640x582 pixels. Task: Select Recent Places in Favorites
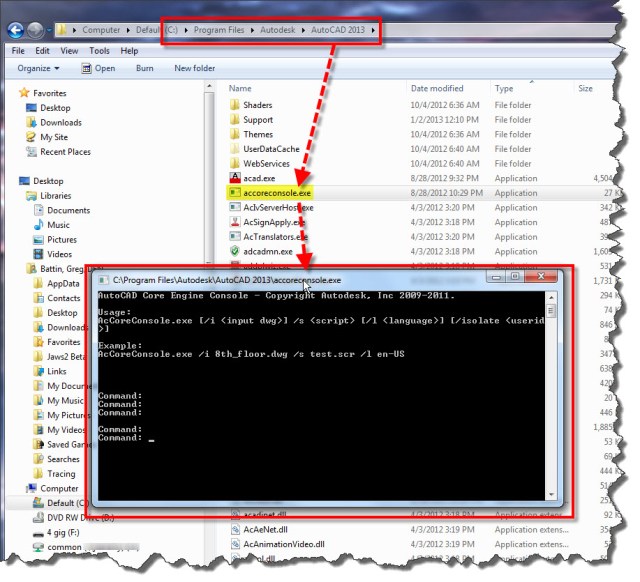[x=65, y=152]
